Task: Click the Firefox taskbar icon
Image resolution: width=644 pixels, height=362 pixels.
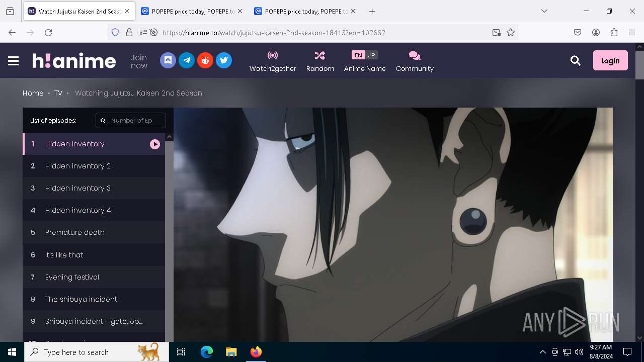Action: click(x=256, y=352)
